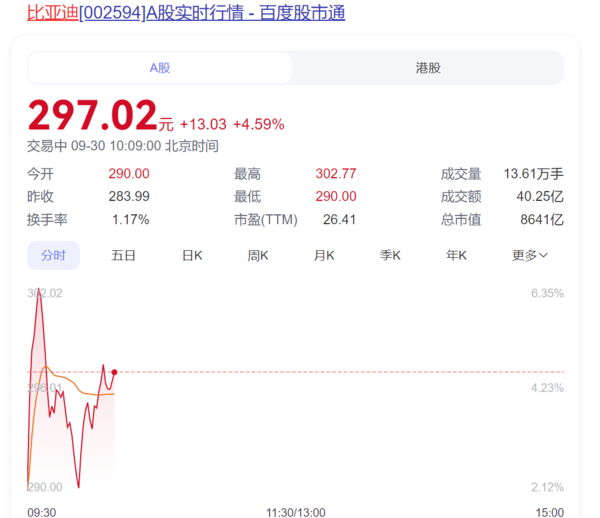This screenshot has width=600, height=518.
Task: Click the red current-price dot on chart
Action: pyautogui.click(x=114, y=372)
